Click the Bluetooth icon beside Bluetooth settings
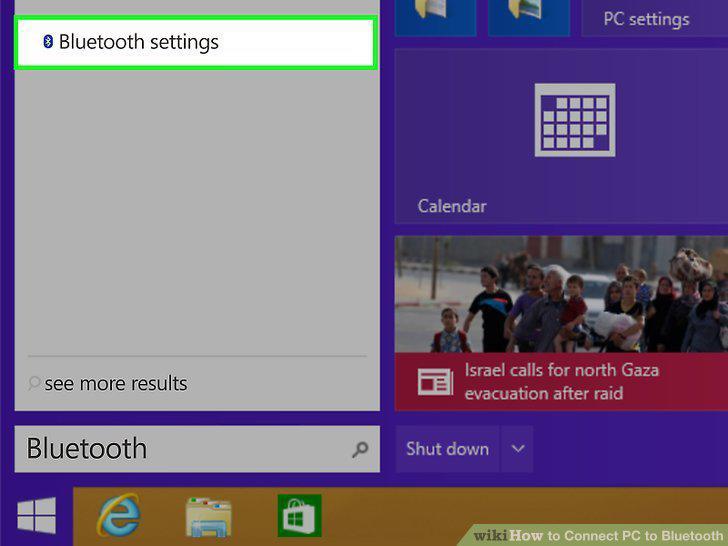The width and height of the screenshot is (728, 546). click(x=48, y=41)
